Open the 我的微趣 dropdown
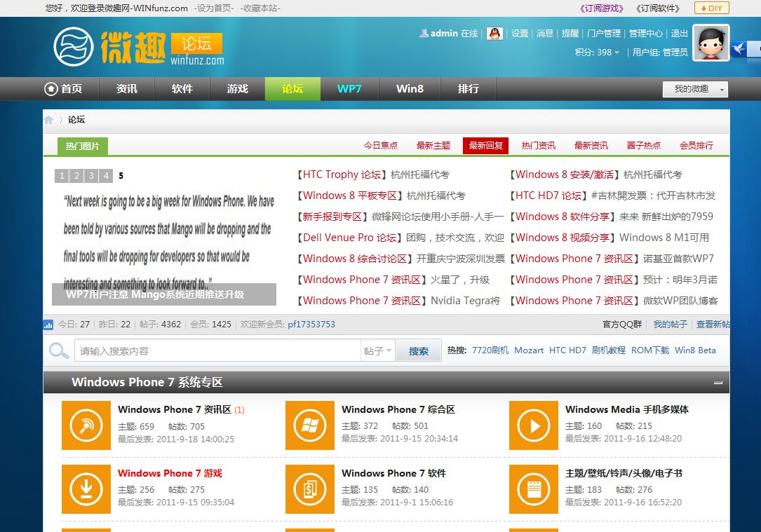This screenshot has height=532, width=761. pos(695,89)
